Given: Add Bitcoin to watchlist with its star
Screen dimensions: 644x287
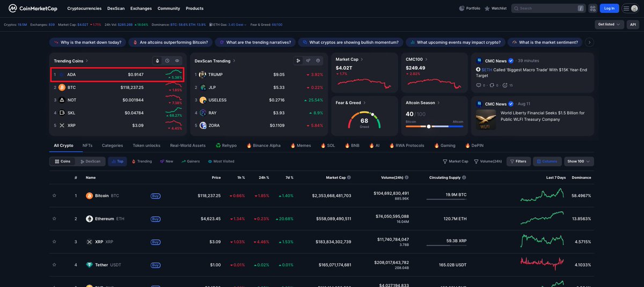Looking at the screenshot, I should point(54,196).
